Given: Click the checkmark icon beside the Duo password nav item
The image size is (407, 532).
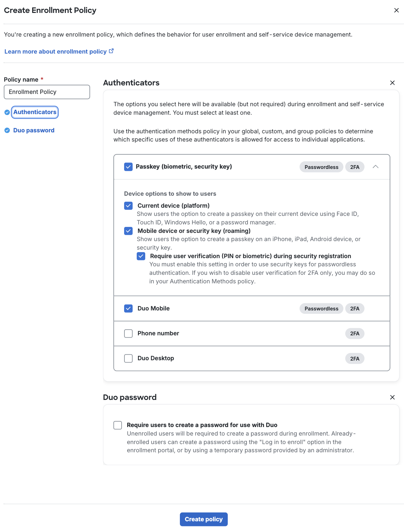Looking at the screenshot, I should 7,130.
